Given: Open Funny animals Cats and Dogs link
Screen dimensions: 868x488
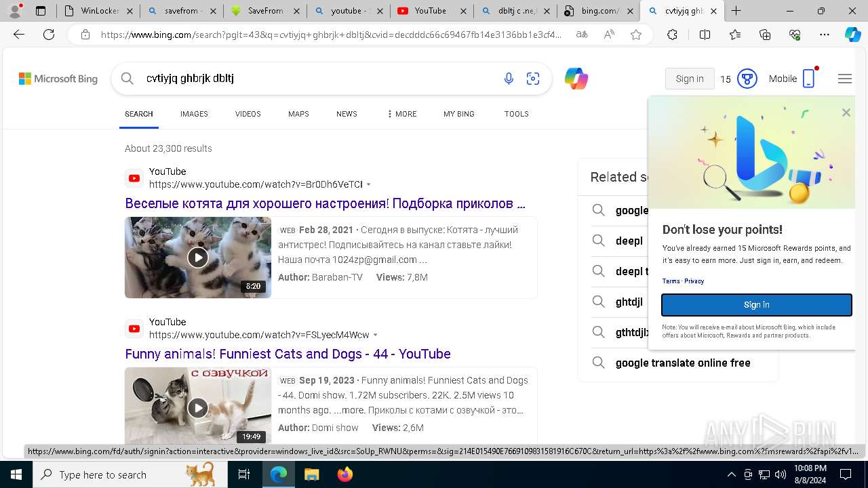Looking at the screenshot, I should (x=288, y=354).
